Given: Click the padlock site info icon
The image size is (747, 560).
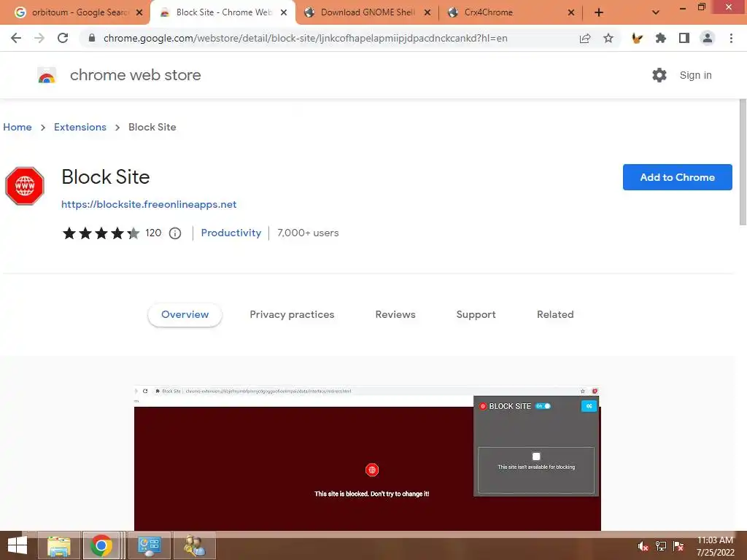Looking at the screenshot, I should (92, 38).
